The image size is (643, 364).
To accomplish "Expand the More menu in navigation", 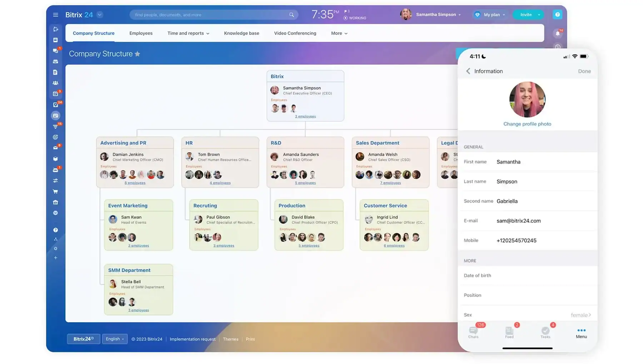I will pyautogui.click(x=339, y=33).
